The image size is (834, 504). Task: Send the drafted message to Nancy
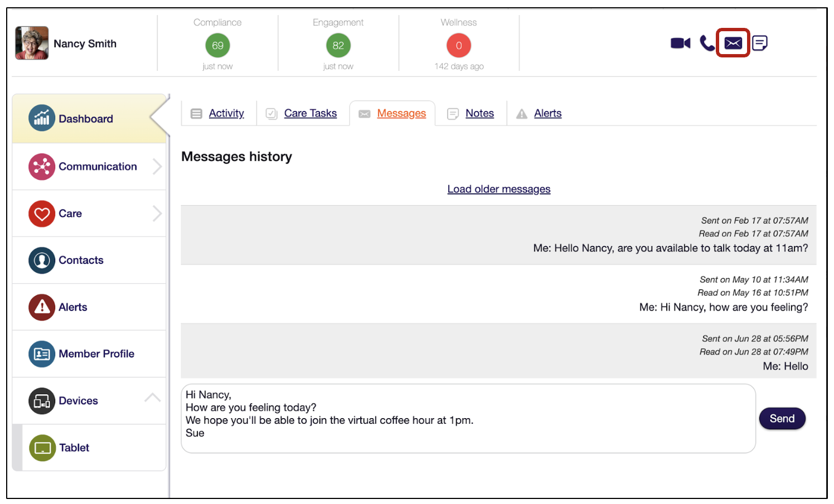click(782, 418)
